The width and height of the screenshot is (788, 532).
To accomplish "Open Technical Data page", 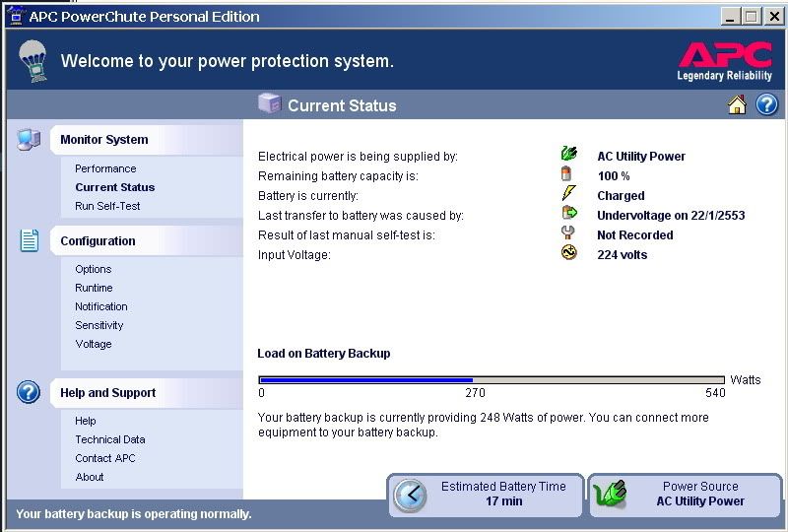I will [110, 439].
